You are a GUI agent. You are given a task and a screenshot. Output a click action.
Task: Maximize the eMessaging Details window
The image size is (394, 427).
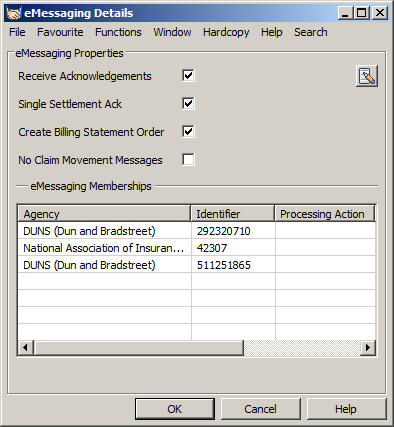362,13
